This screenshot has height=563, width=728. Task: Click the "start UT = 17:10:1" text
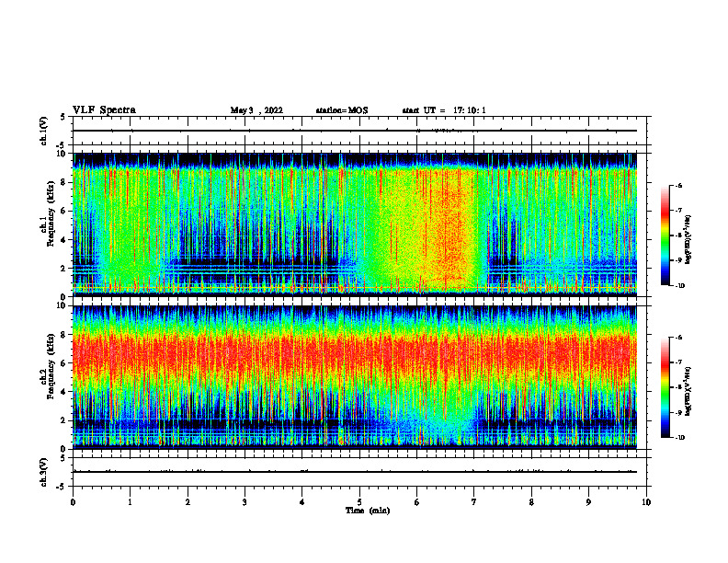click(444, 110)
